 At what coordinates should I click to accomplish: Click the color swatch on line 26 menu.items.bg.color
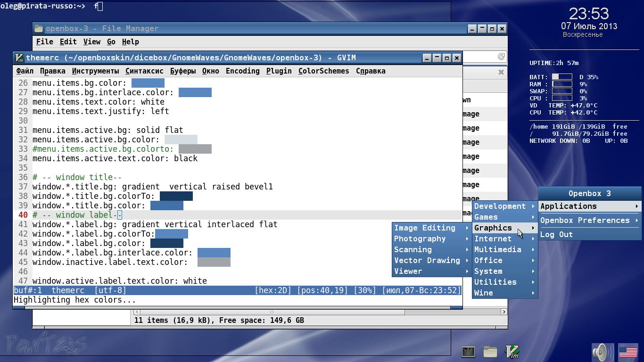click(148, 83)
